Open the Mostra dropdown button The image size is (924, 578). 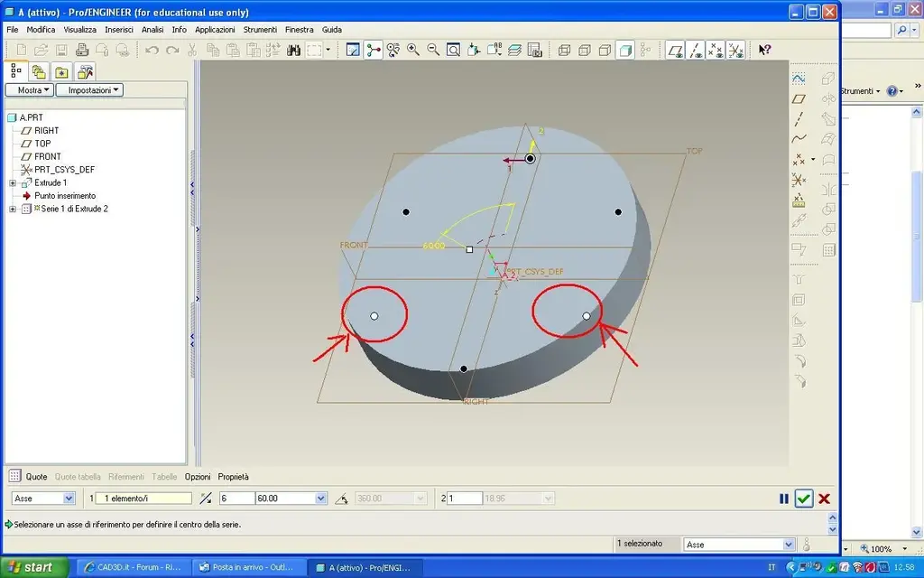coord(30,90)
